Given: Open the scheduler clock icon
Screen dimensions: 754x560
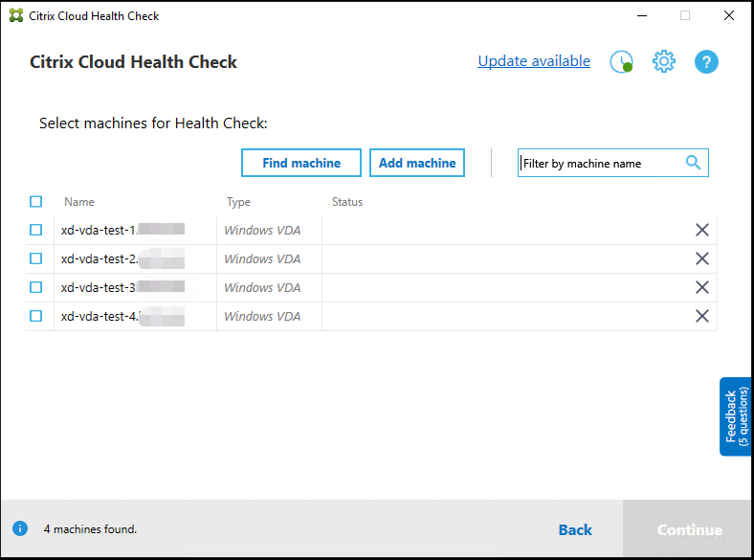Looking at the screenshot, I should point(621,62).
